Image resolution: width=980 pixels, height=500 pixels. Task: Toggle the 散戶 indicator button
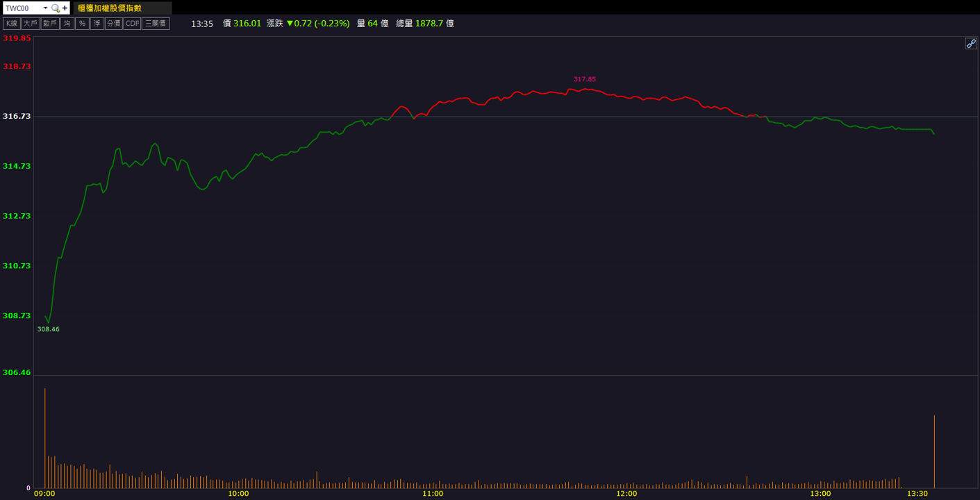click(x=49, y=24)
